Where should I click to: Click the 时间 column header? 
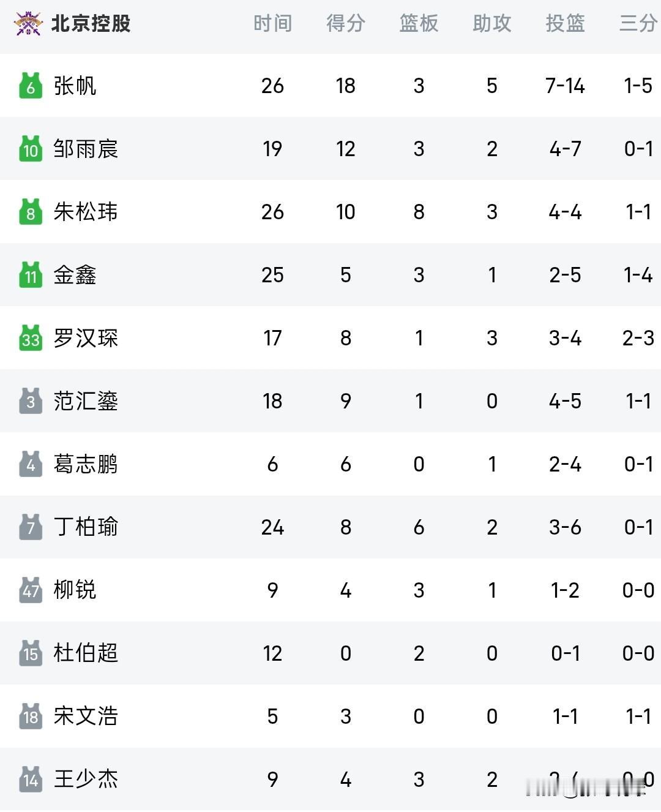point(272,24)
